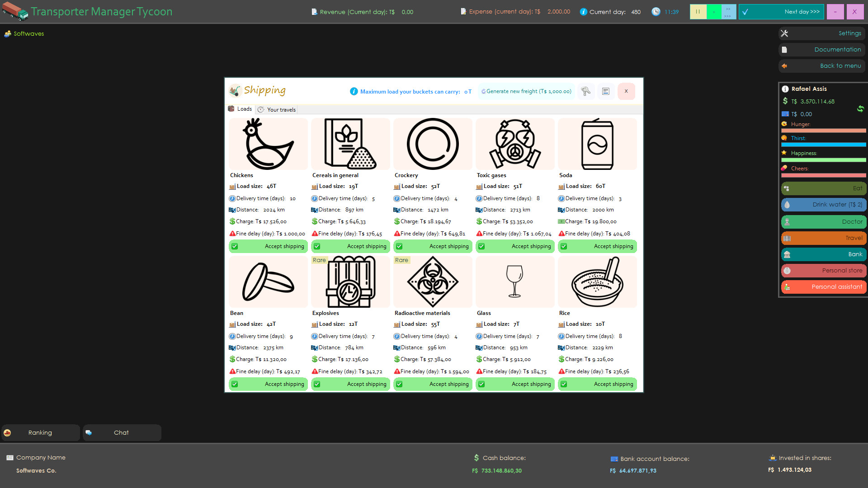Select the Chickens freight image

coord(268,144)
